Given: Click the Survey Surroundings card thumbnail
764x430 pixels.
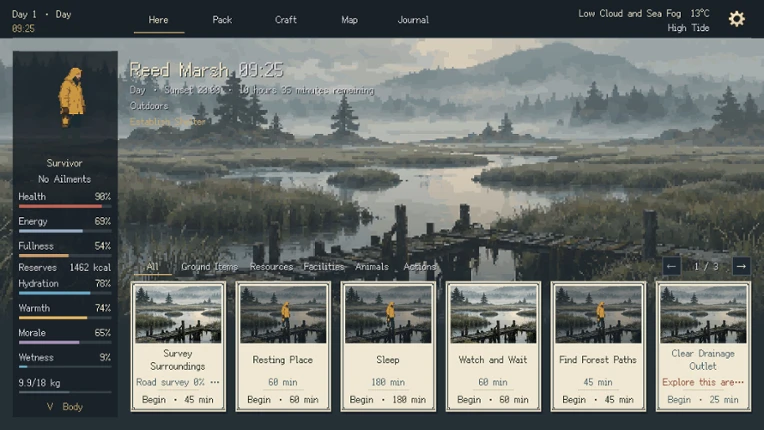Looking at the screenshot, I should 178,314.
